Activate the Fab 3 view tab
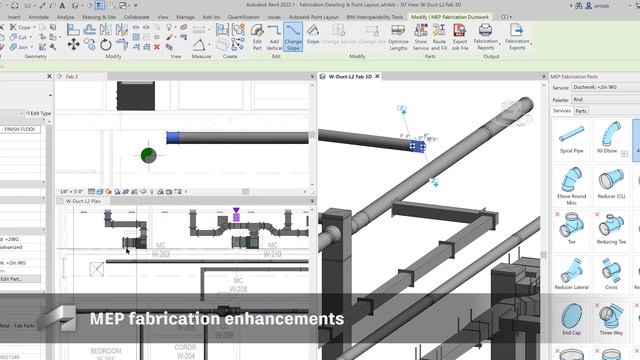Screen dimensions: 640x360 pos(72,76)
